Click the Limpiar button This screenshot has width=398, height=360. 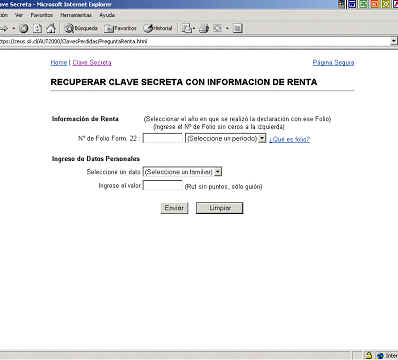(x=220, y=208)
